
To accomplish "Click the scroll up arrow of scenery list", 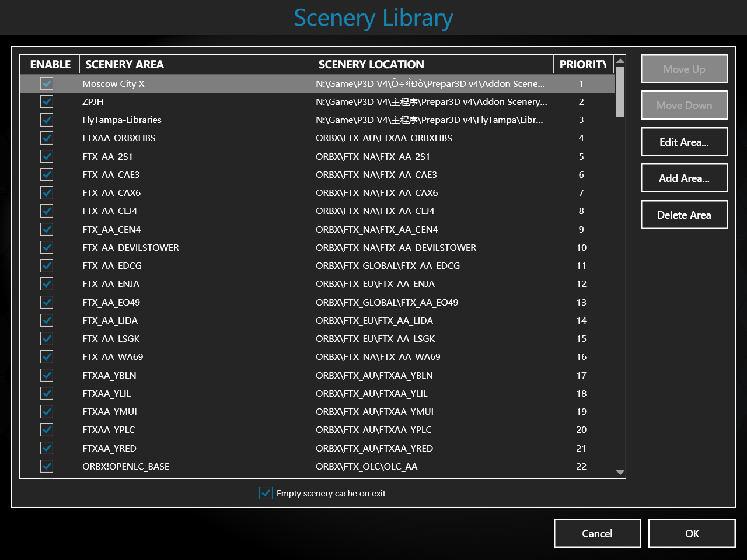I will tap(620, 61).
